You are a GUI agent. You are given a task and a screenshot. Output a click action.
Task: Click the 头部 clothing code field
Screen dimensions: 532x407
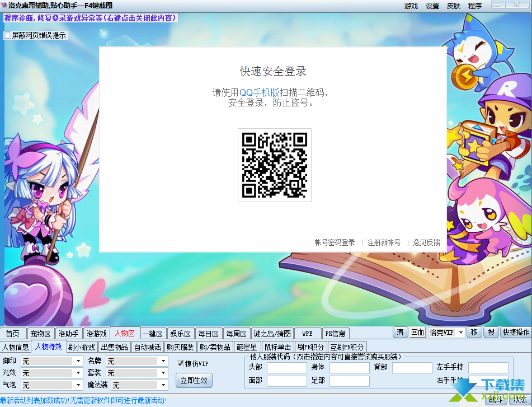[286, 368]
